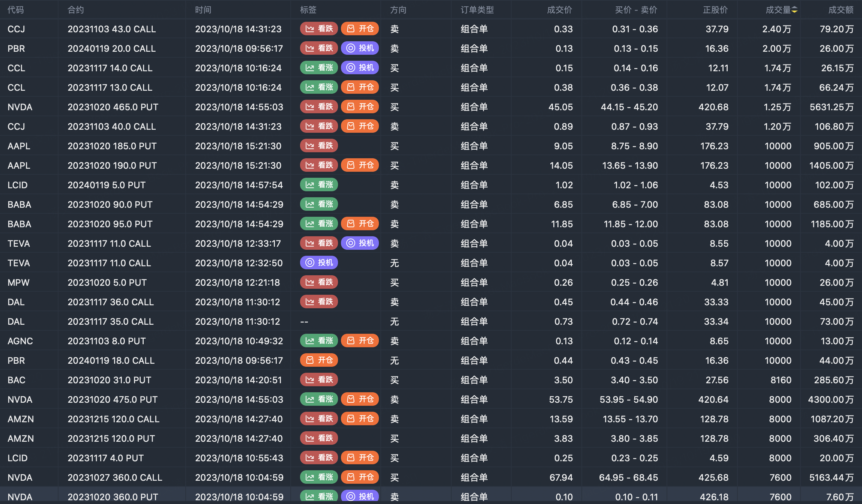Click 看跌 tag on MPW 5.0 PUT row

point(319,282)
